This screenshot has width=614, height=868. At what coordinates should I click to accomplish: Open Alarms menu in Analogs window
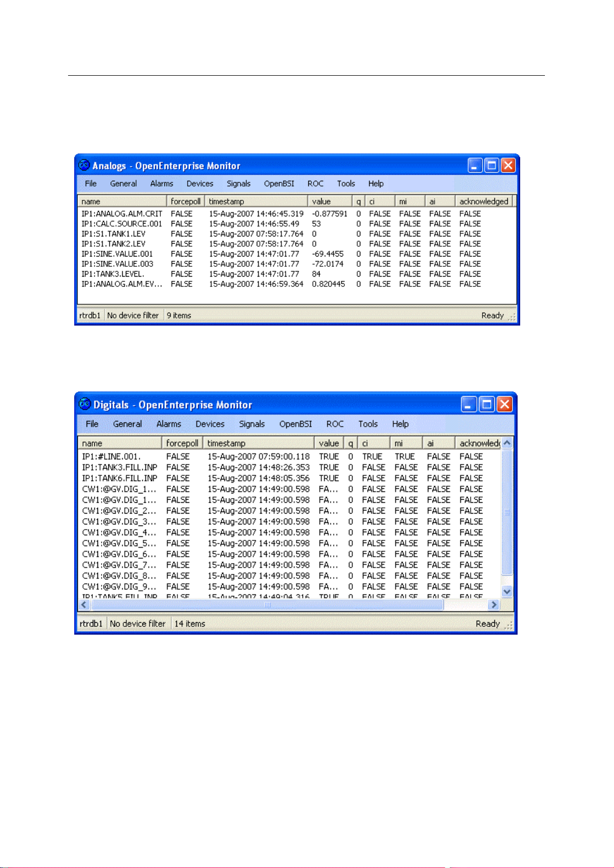pos(161,183)
